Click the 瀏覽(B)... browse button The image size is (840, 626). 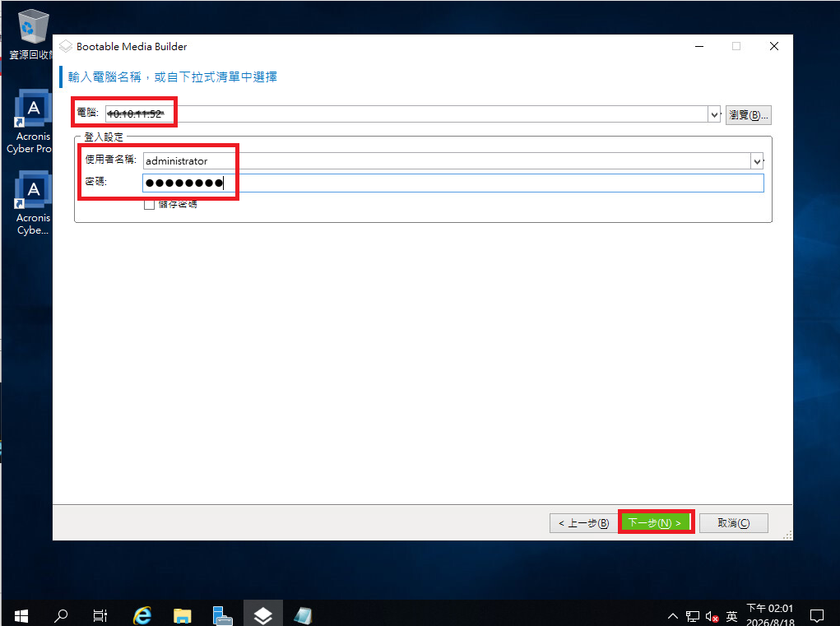point(749,115)
